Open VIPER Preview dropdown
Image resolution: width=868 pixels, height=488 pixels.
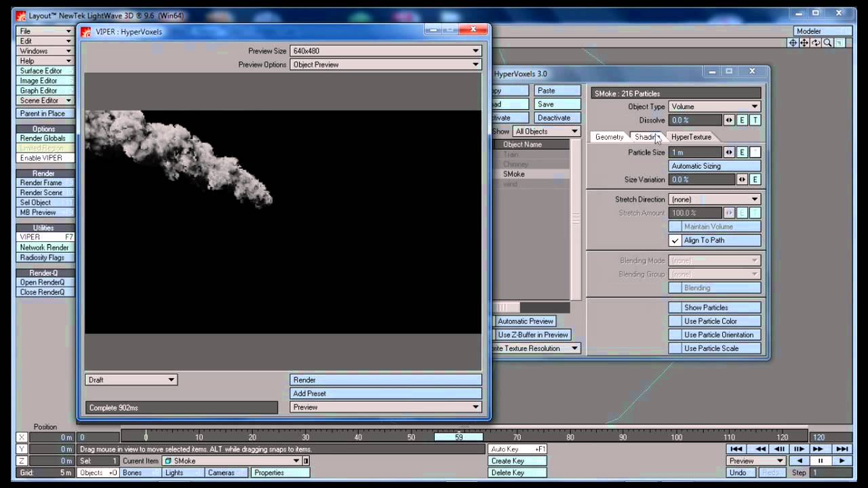(x=386, y=407)
